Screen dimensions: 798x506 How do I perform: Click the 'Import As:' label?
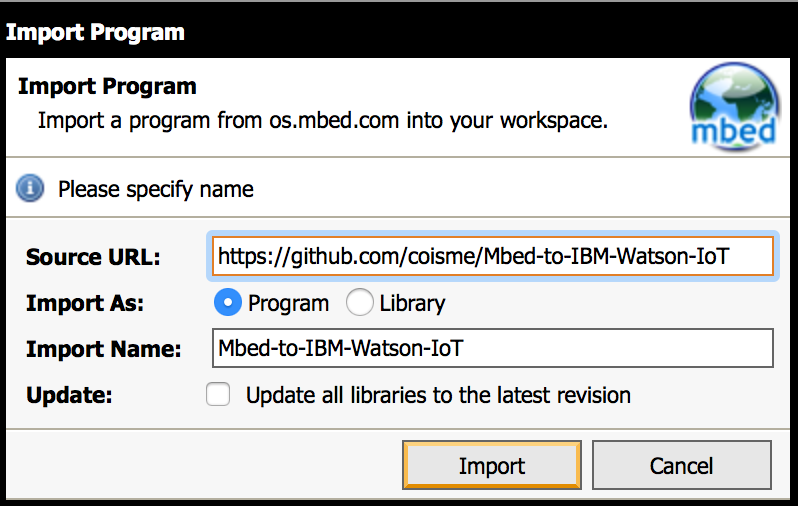click(85, 303)
